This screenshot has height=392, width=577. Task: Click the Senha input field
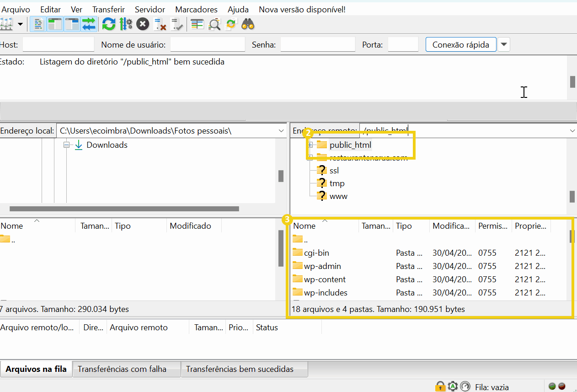[318, 44]
